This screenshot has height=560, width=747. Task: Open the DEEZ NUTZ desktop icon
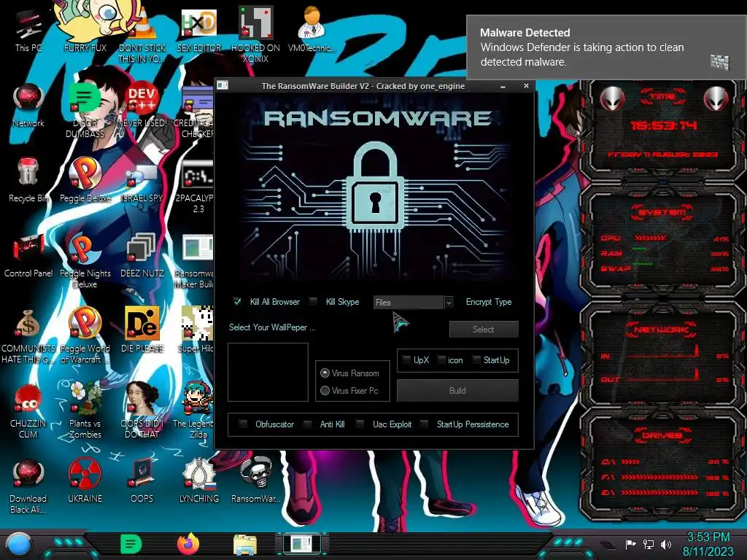coord(142,255)
